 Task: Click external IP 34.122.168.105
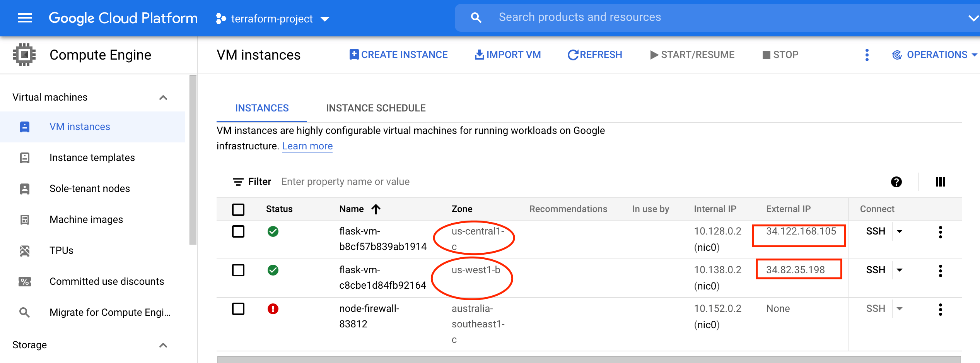tap(801, 231)
